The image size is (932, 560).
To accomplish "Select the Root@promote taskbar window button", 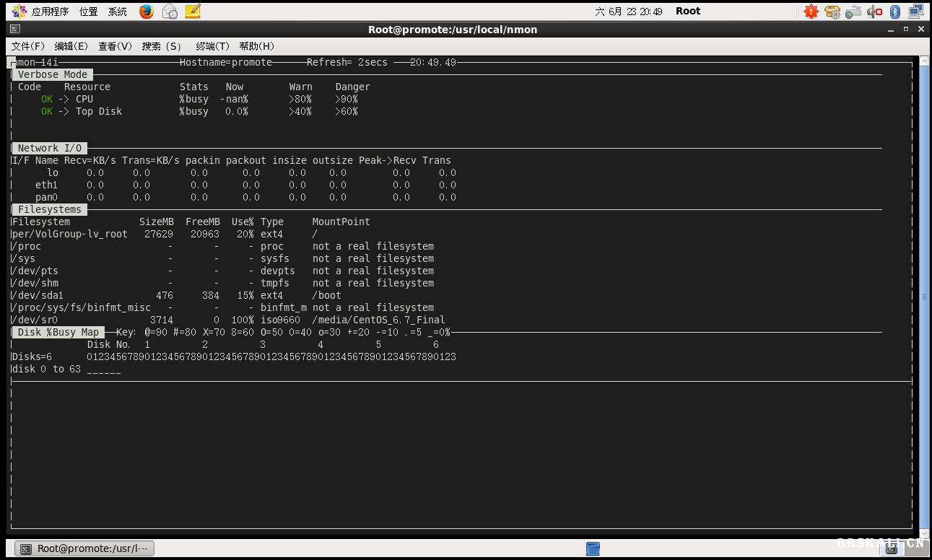I will (84, 548).
